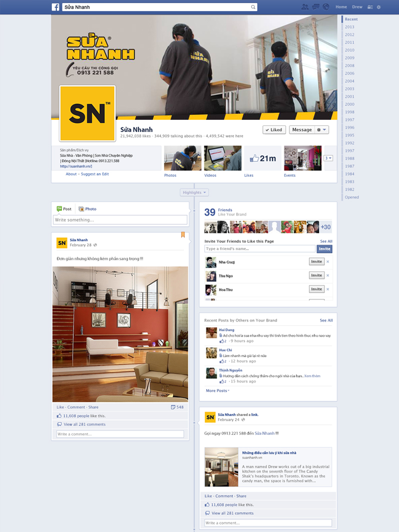Open Drew profile in top bar

[x=357, y=7]
